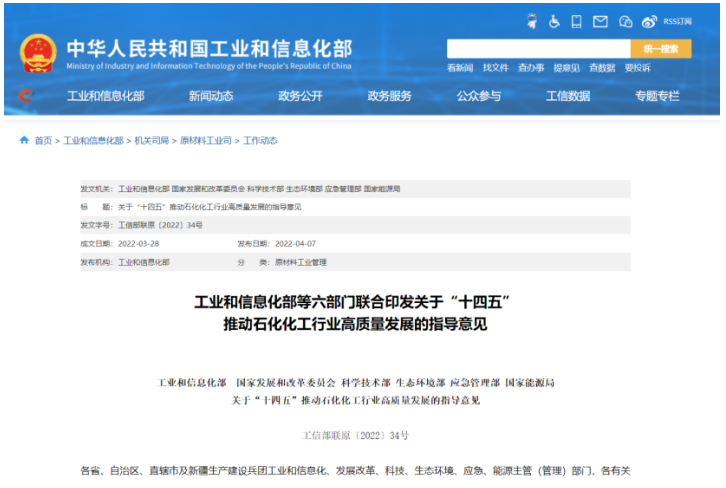Click the wheelchair accessibility icon
This screenshot has height=488, width=726.
pyautogui.click(x=554, y=21)
